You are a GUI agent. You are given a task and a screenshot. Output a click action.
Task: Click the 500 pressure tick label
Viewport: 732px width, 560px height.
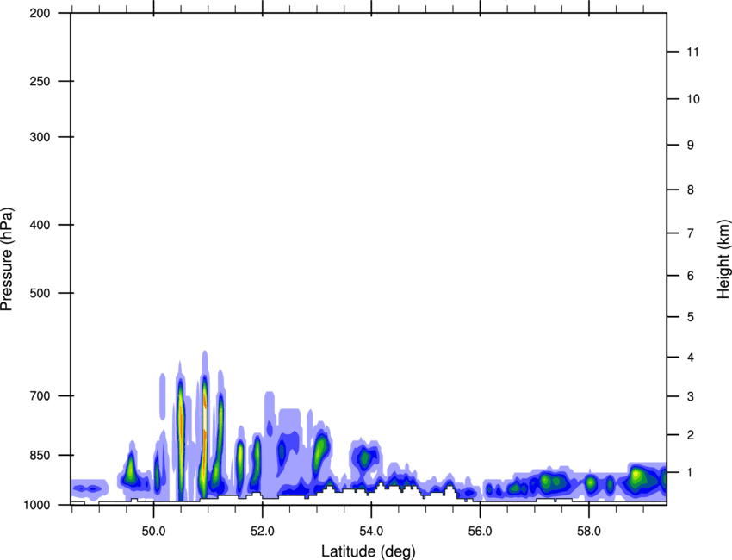(40, 293)
